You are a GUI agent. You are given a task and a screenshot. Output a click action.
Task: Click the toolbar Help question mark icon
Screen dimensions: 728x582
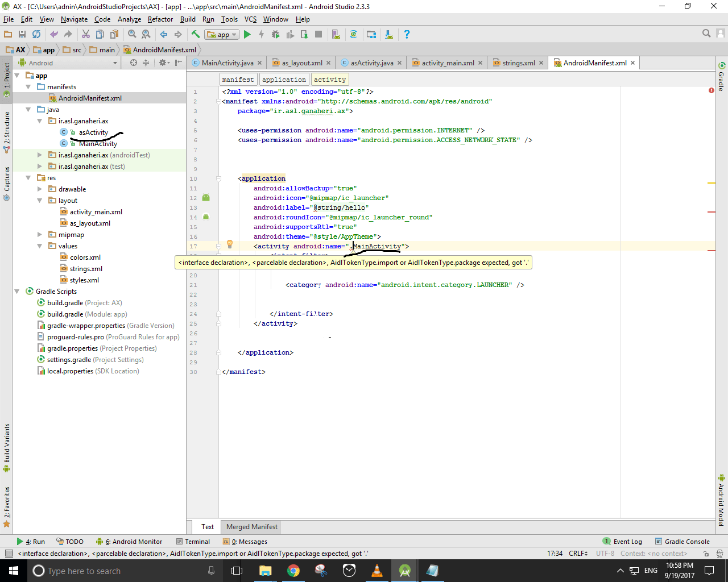coord(407,35)
